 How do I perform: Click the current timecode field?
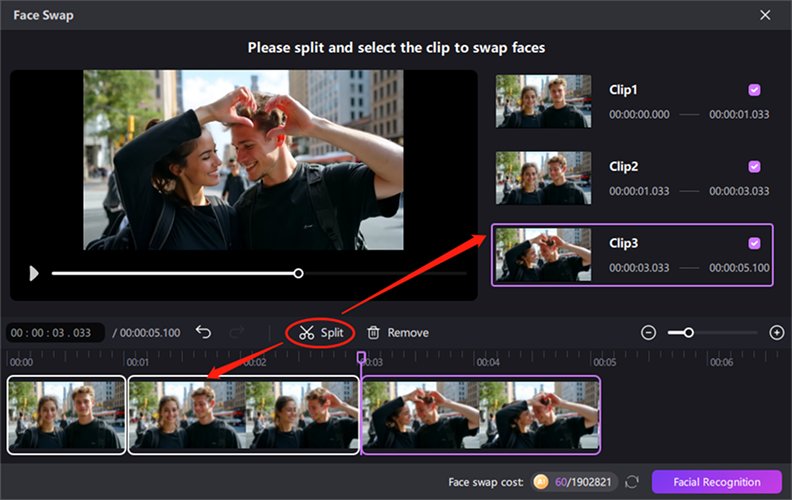coord(55,332)
